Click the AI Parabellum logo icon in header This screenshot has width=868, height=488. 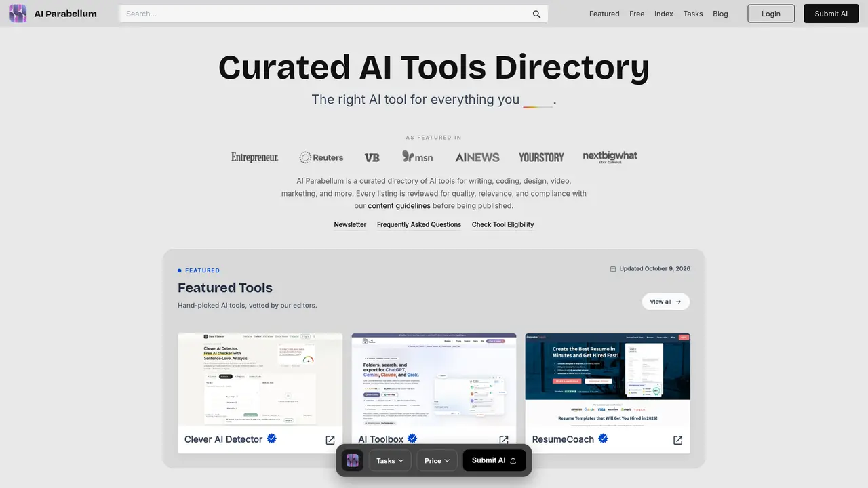tap(18, 14)
